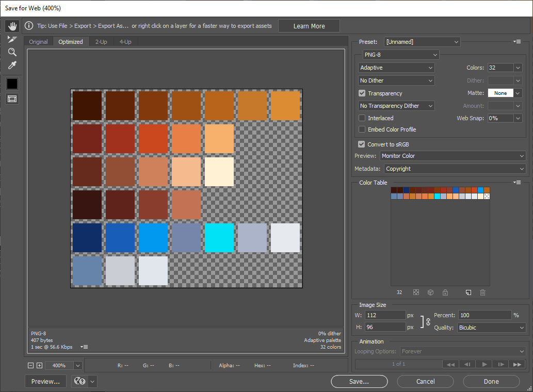This screenshot has width=533, height=392.
Task: Select the Slice Select tool
Action: click(x=12, y=39)
